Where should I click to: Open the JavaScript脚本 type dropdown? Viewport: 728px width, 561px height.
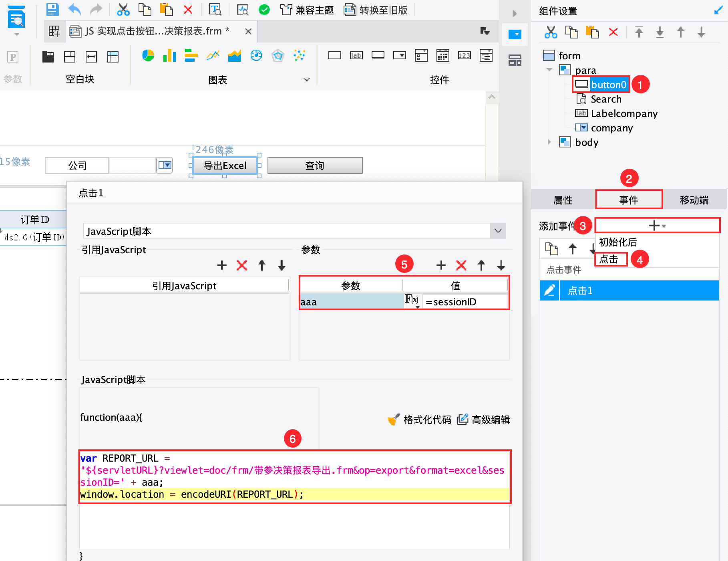[x=498, y=231]
